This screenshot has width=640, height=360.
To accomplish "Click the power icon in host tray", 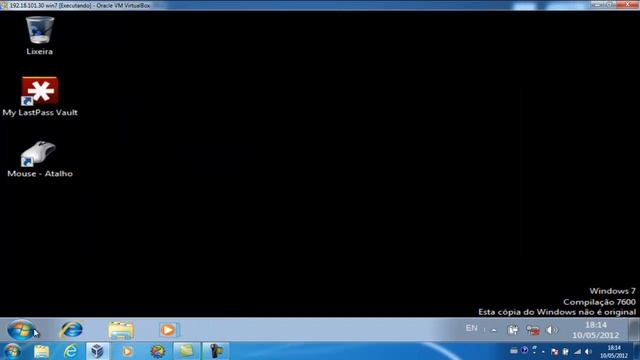I will 565,351.
